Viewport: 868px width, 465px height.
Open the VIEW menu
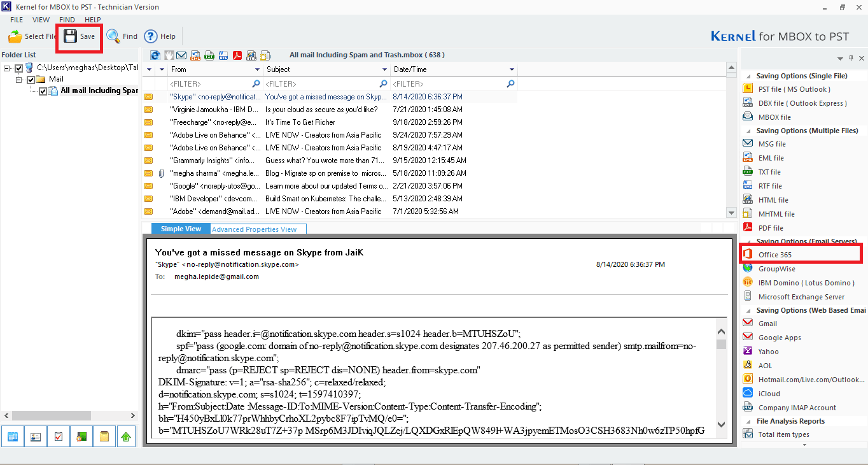click(41, 20)
